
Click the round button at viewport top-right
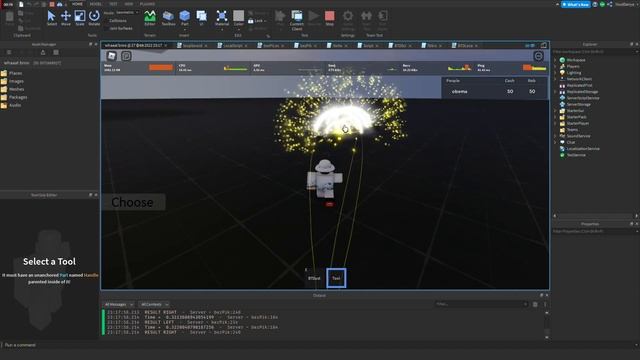tap(538, 56)
